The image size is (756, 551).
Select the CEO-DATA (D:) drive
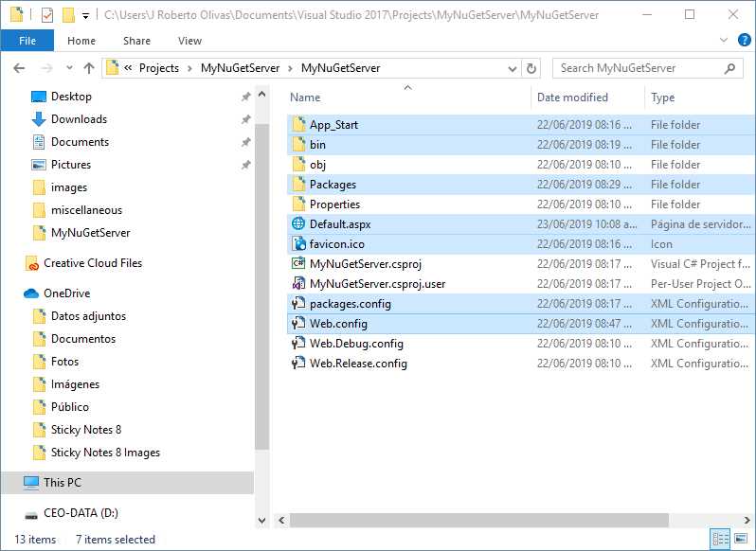click(x=81, y=513)
